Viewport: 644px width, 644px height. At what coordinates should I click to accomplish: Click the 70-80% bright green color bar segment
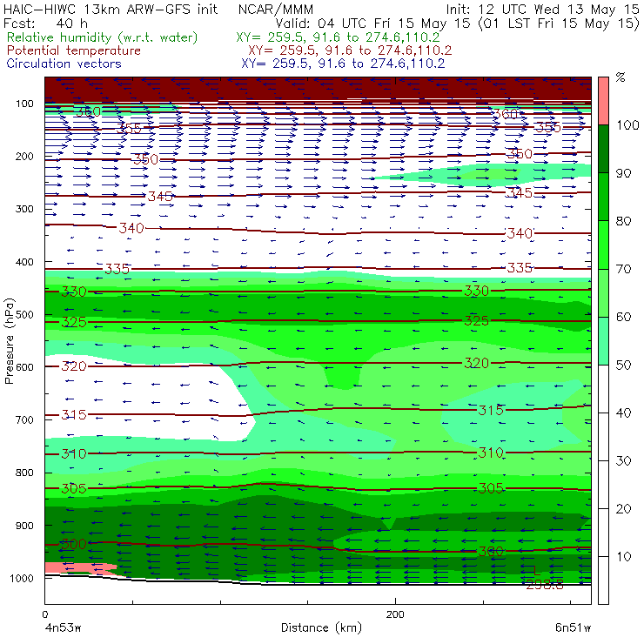pyautogui.click(x=603, y=245)
